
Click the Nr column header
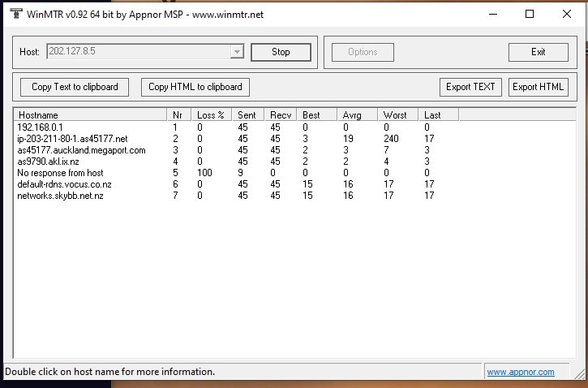(179, 114)
